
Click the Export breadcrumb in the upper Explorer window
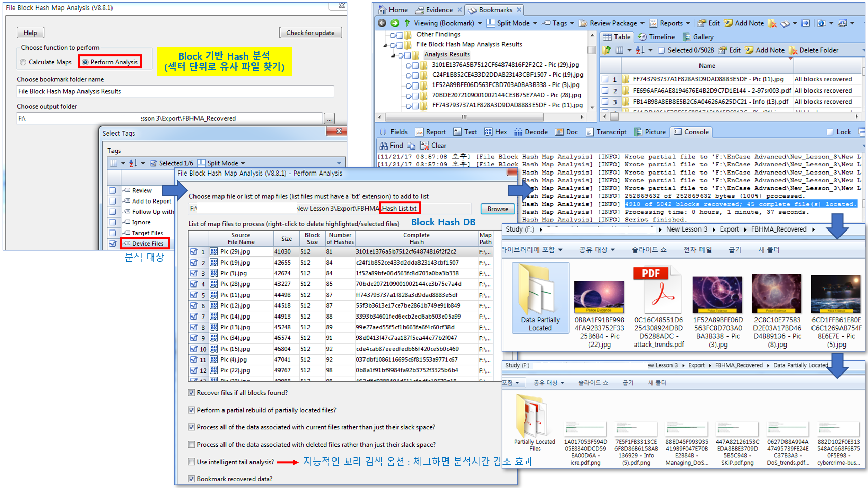pyautogui.click(x=729, y=229)
